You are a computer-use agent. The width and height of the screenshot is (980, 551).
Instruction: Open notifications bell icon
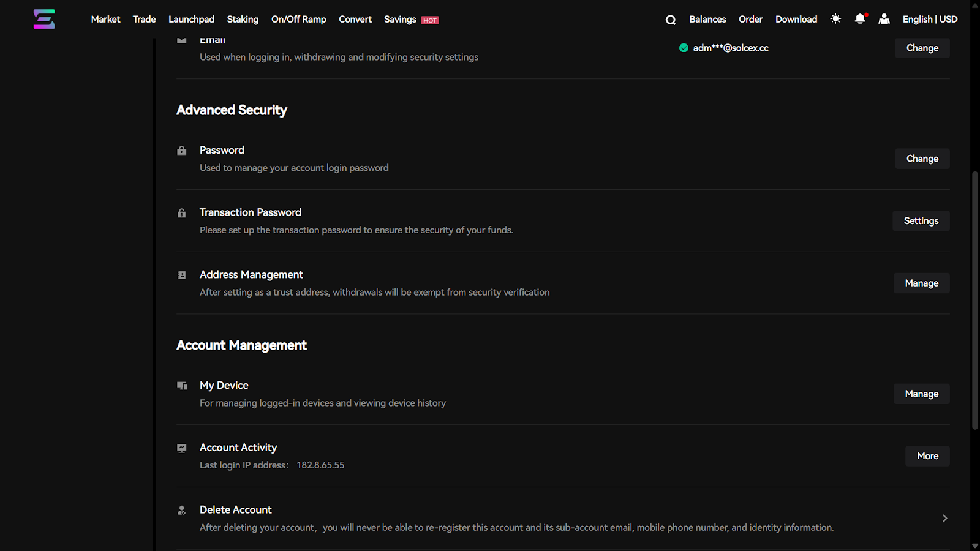point(860,19)
